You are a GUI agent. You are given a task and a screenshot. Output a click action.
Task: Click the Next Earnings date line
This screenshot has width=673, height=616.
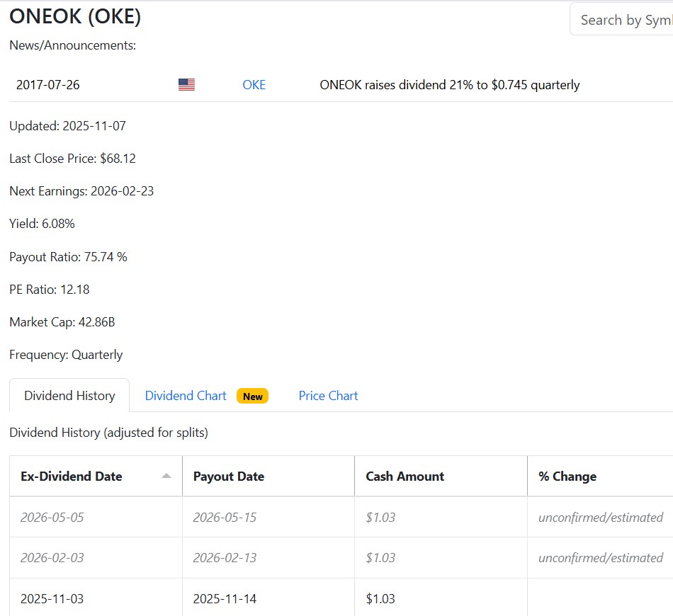point(81,191)
